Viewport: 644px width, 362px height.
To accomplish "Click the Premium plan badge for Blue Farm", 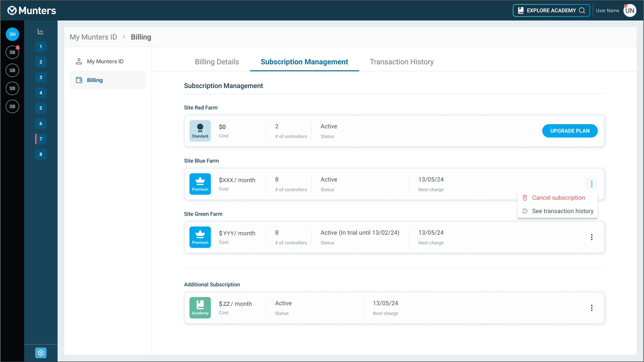I will 200,184.
